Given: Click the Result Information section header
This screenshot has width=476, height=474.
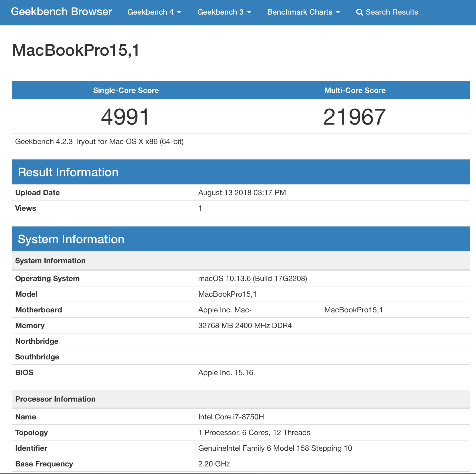Looking at the screenshot, I should click(x=241, y=172).
